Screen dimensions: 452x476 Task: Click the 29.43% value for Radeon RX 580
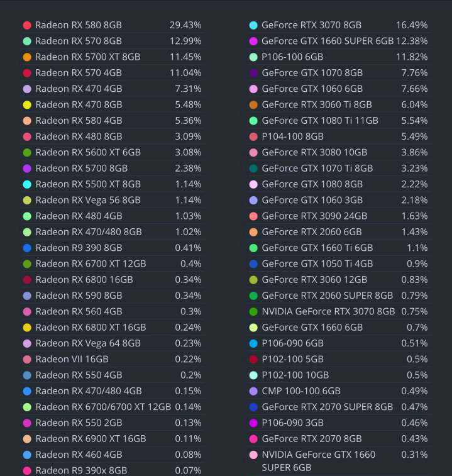[185, 25]
